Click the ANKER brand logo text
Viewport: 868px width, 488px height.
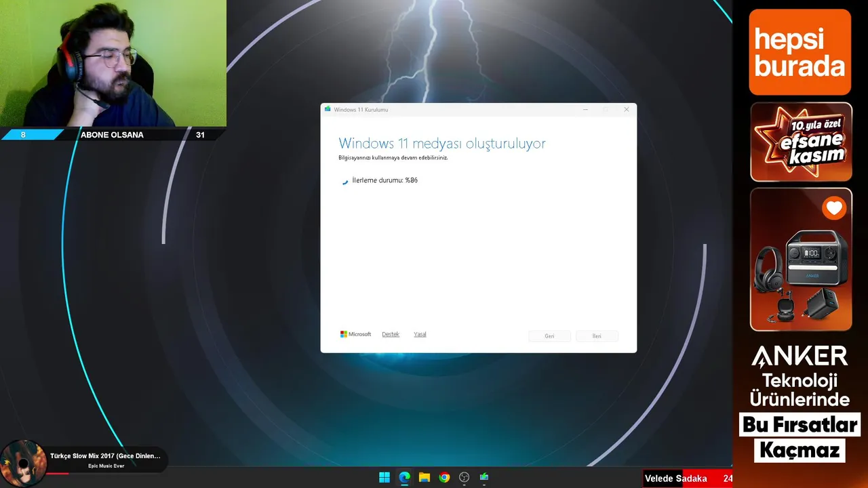800,357
